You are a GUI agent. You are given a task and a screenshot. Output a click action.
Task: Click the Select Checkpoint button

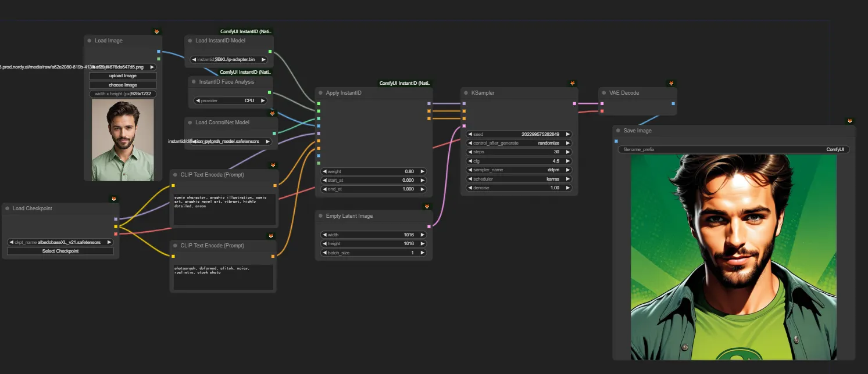tap(60, 251)
